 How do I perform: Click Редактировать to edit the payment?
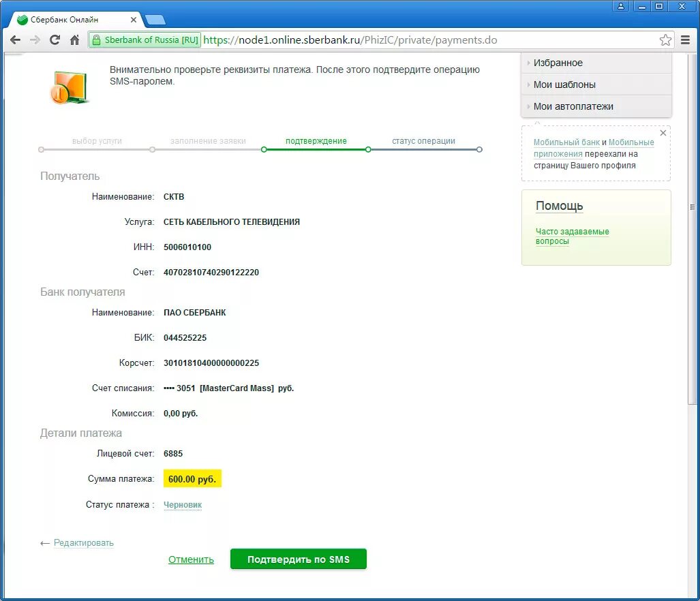tap(83, 543)
